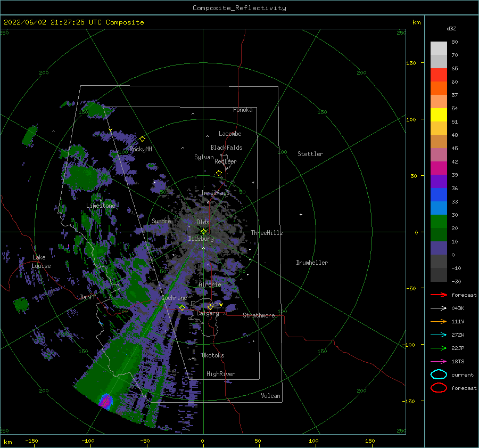Pick the dark green 10-20 dBZ swatch

439,235
